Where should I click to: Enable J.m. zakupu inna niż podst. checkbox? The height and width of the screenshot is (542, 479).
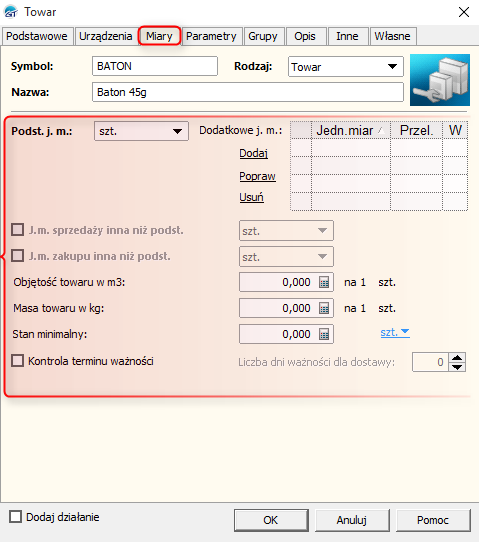coord(18,256)
